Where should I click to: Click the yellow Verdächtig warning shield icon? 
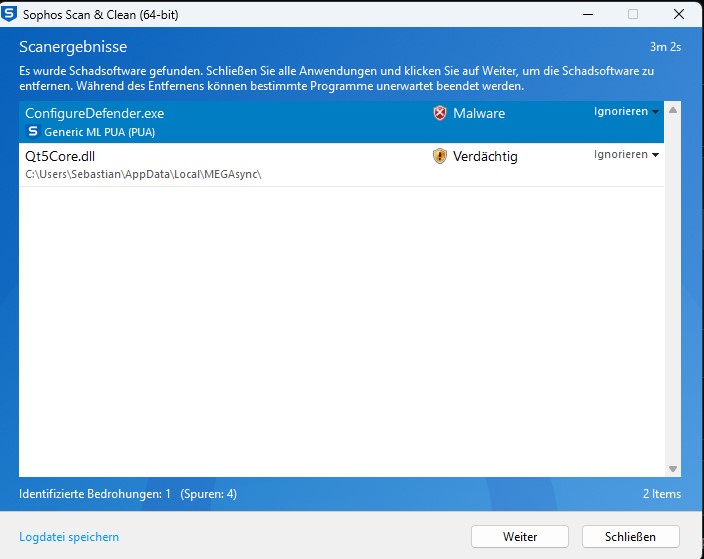(440, 156)
